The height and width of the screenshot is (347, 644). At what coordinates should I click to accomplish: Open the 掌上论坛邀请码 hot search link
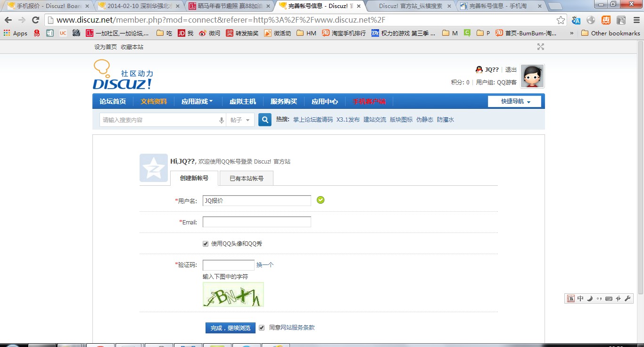point(313,120)
